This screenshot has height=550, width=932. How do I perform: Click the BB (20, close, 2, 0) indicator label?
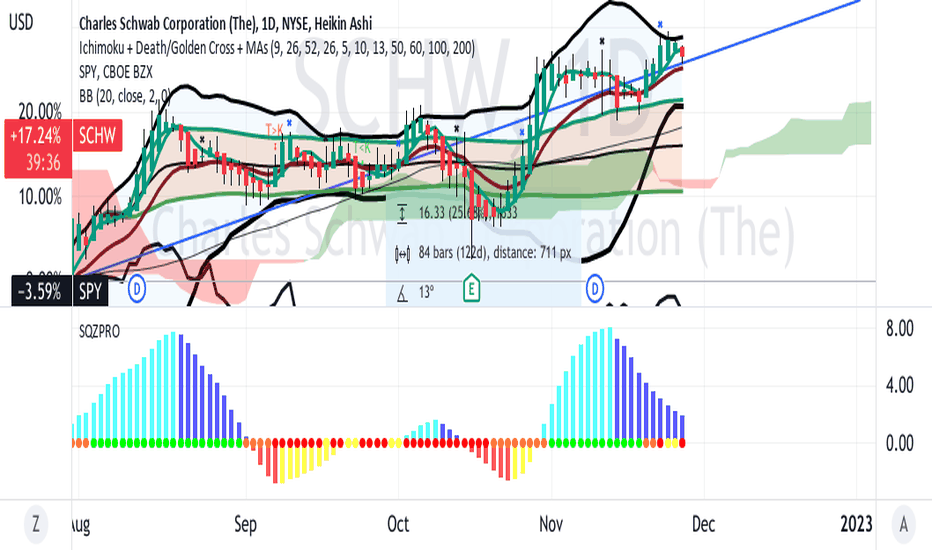[x=124, y=96]
